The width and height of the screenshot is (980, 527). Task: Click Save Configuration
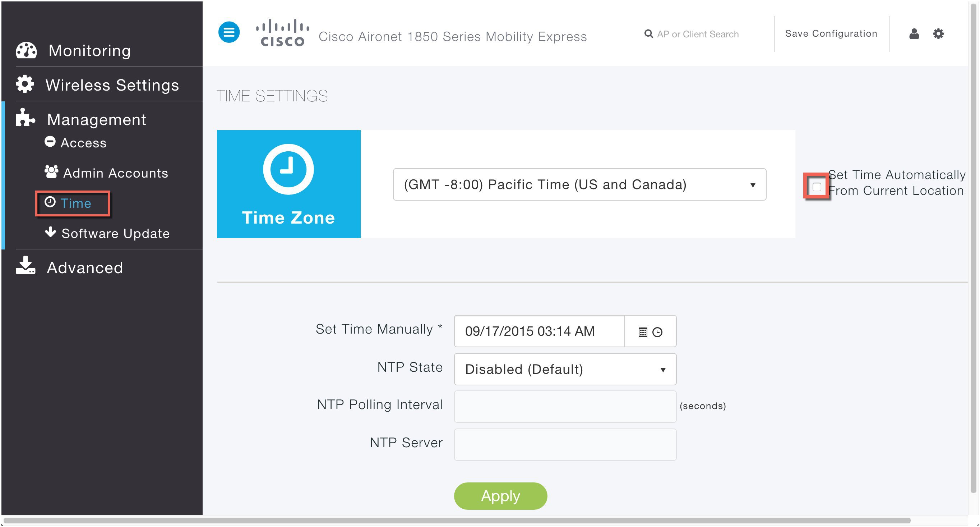(831, 33)
